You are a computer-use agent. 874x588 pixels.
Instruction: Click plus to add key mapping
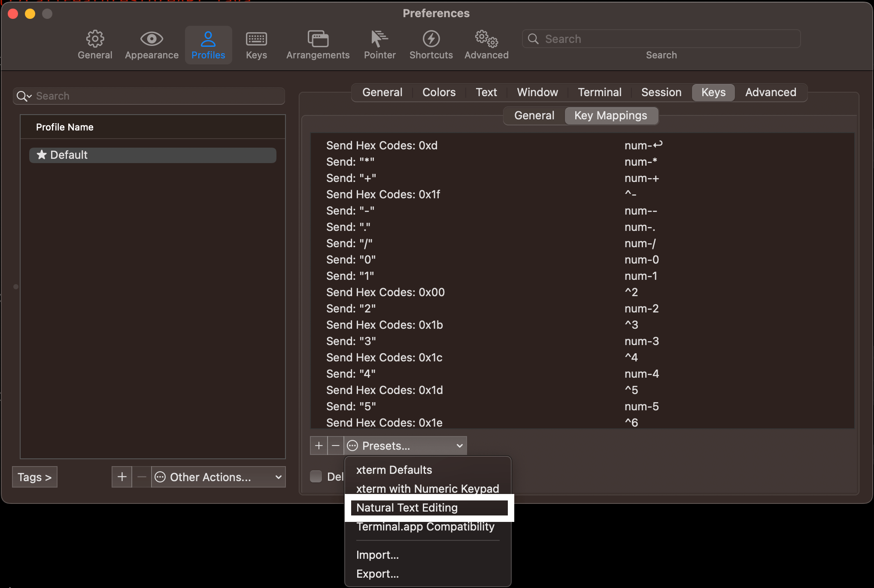[319, 446]
